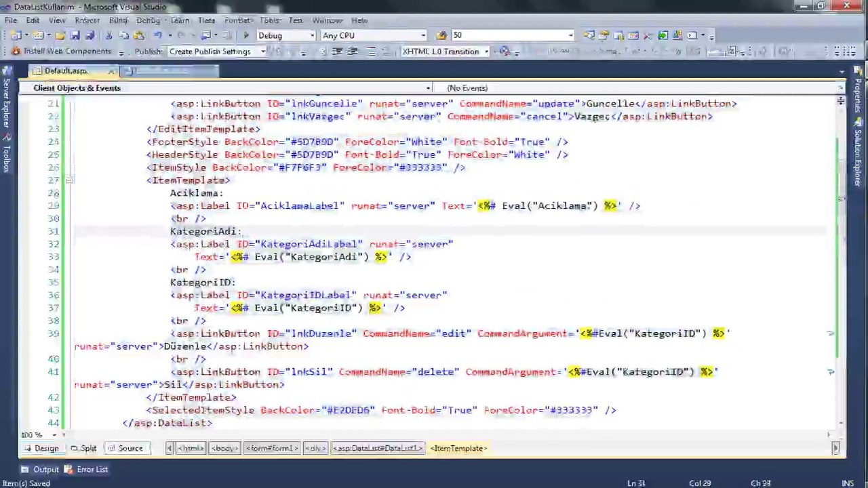Screen dimensions: 868x488
Task: Click the Open File folder icon
Action: [x=60, y=35]
